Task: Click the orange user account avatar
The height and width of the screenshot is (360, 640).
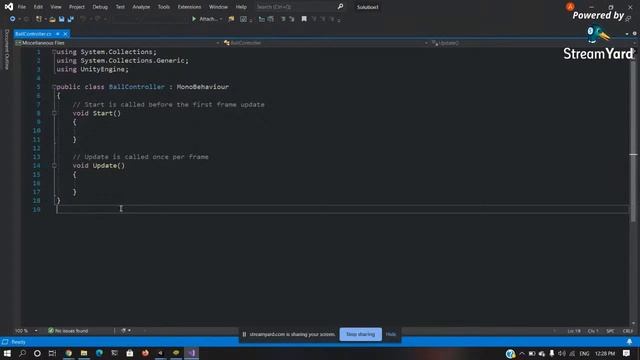Action: 570,7
